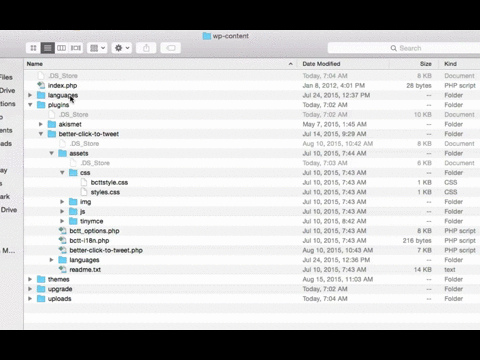Expand the uploads folder
The image size is (480, 360).
(30, 298)
